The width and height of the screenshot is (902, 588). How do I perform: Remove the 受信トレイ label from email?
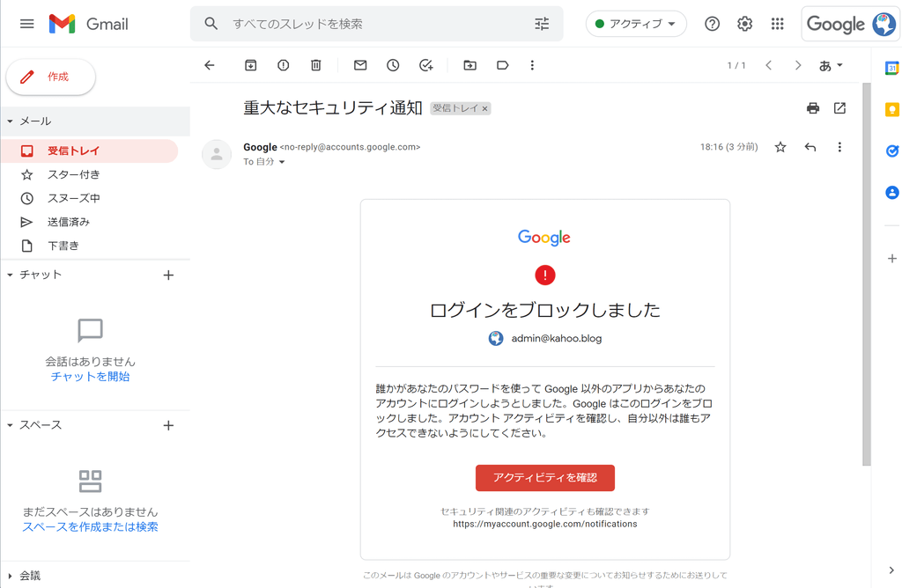tap(485, 108)
